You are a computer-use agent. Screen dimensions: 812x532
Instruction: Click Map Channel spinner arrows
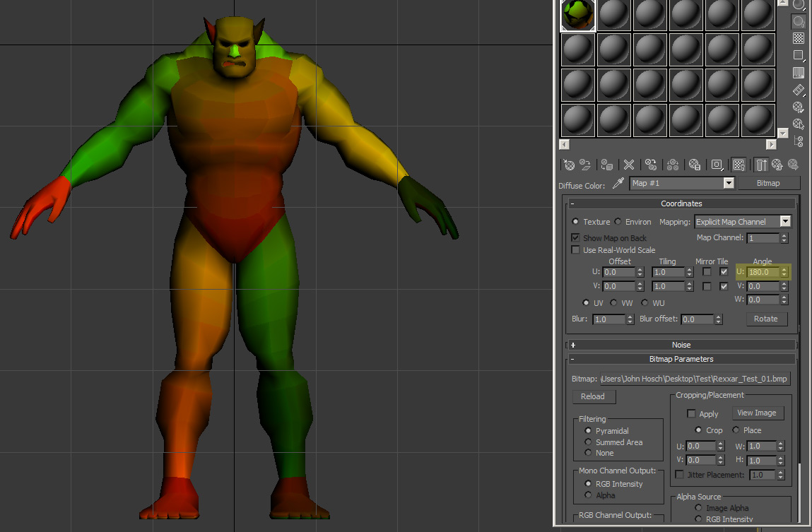[784, 238]
